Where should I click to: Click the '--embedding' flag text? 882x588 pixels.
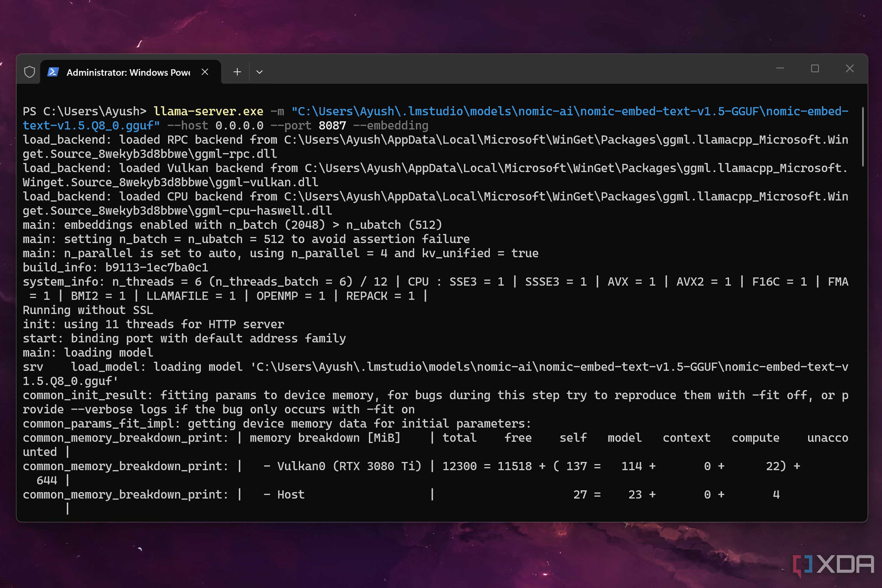pos(391,126)
